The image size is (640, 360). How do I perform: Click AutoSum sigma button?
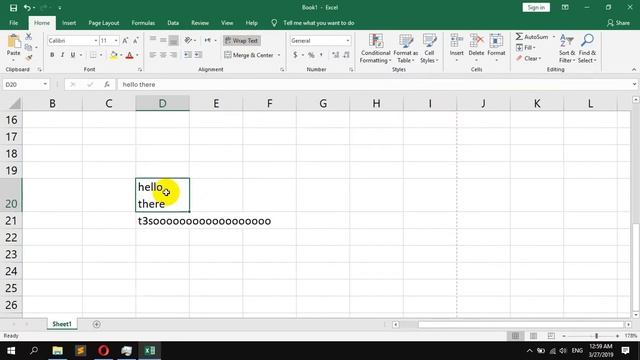532,37
